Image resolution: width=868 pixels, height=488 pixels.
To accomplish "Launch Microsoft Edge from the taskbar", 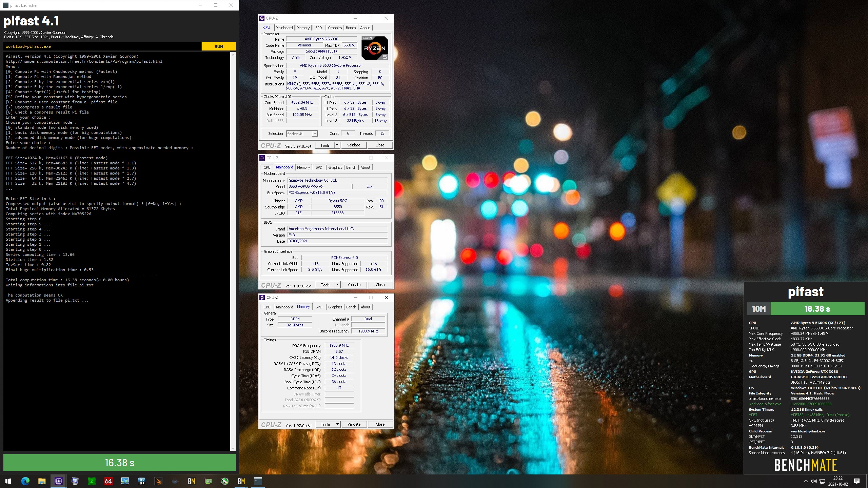I will 25,481.
